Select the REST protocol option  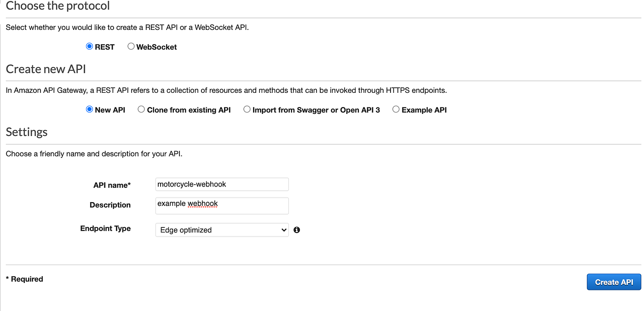coord(89,46)
